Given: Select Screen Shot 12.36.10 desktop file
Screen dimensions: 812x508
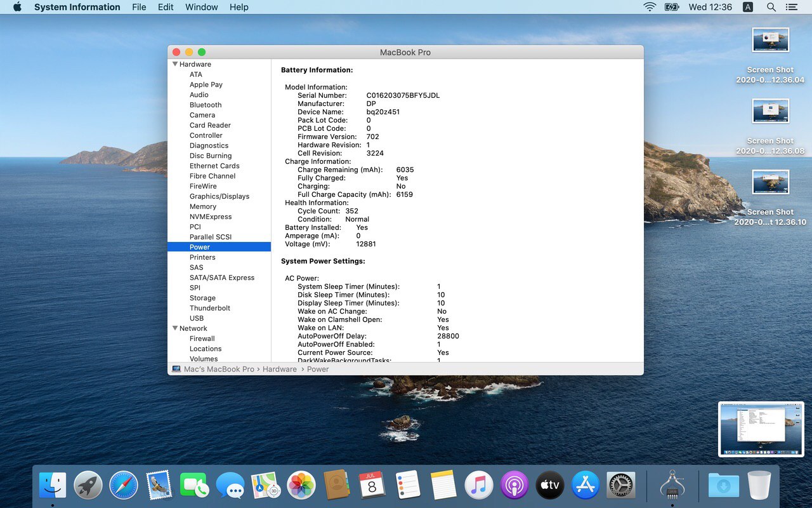Looking at the screenshot, I should (x=770, y=198).
